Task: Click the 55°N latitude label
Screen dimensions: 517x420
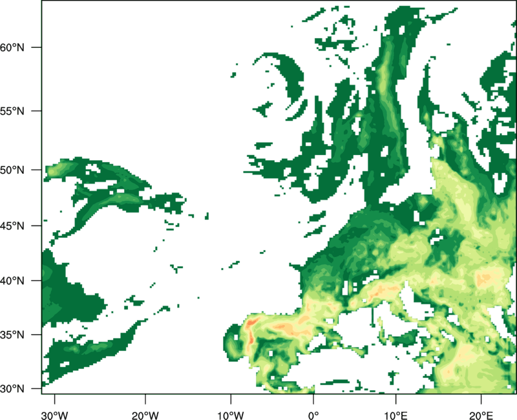Action: pyautogui.click(x=12, y=111)
